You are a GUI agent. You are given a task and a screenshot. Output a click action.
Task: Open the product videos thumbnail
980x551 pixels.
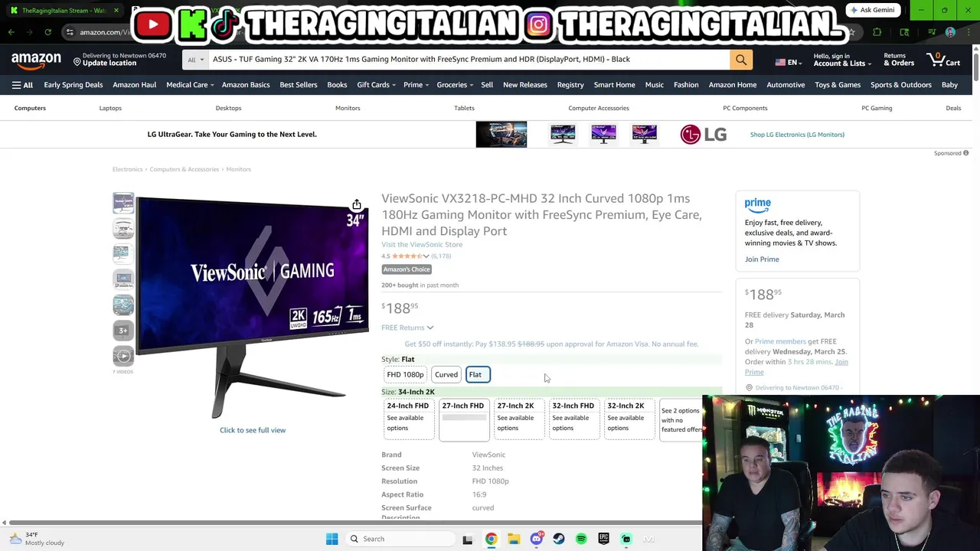click(x=123, y=356)
